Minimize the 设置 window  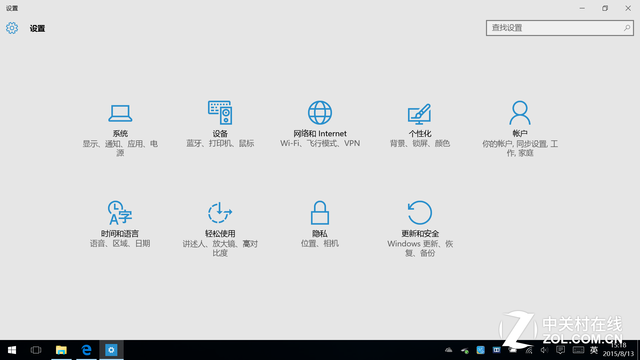click(x=582, y=8)
